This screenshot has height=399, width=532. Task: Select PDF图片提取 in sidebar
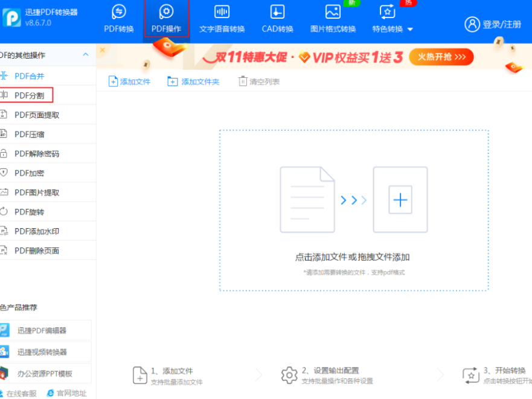point(48,192)
